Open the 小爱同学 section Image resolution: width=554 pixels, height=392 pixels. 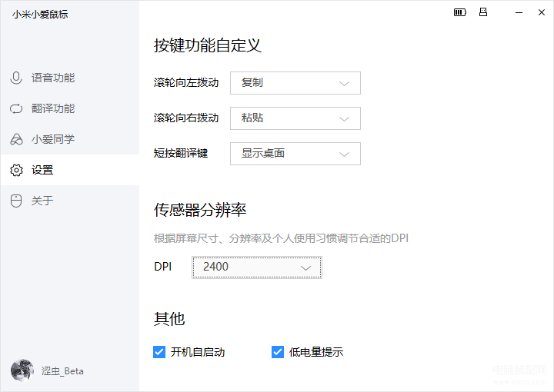pos(70,139)
